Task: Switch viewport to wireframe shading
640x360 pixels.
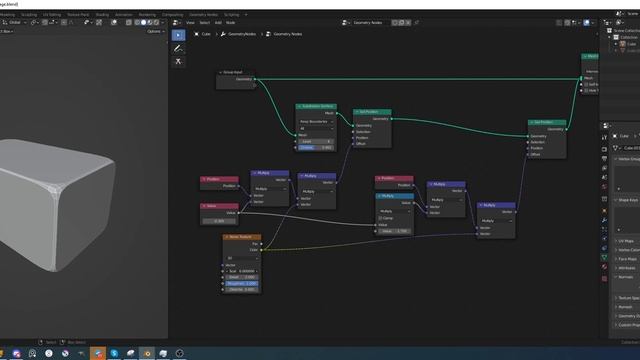Action: coord(137,22)
